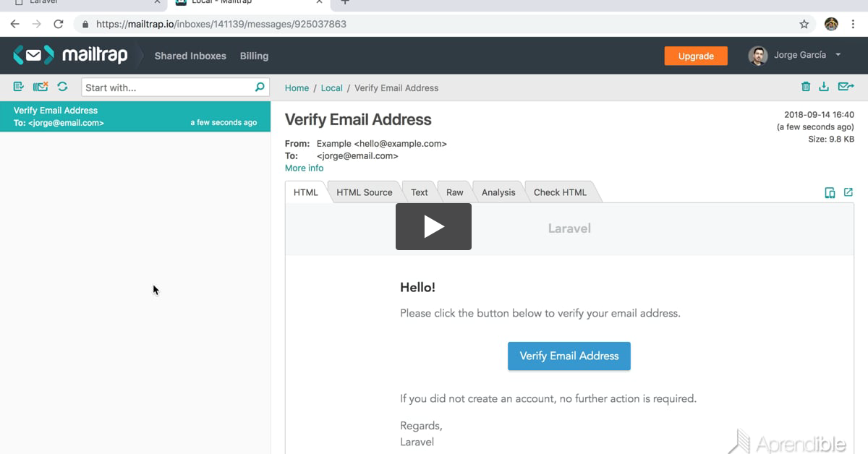Click the search magnifier icon

click(x=260, y=87)
